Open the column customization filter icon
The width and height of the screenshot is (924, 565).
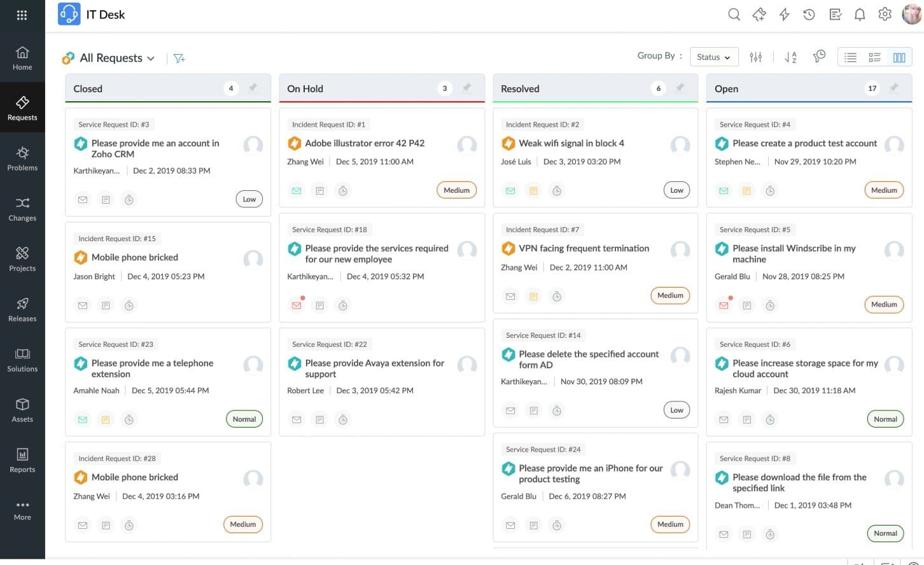756,57
